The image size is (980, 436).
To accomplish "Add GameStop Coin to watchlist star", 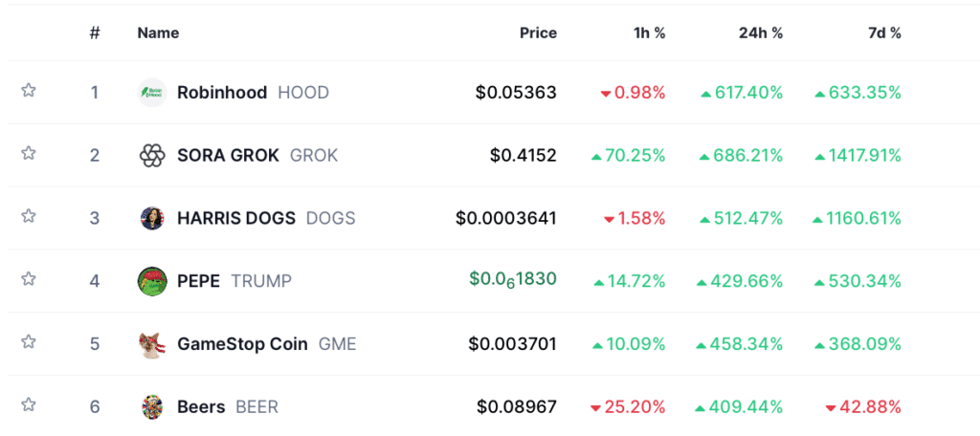I will point(29,342).
